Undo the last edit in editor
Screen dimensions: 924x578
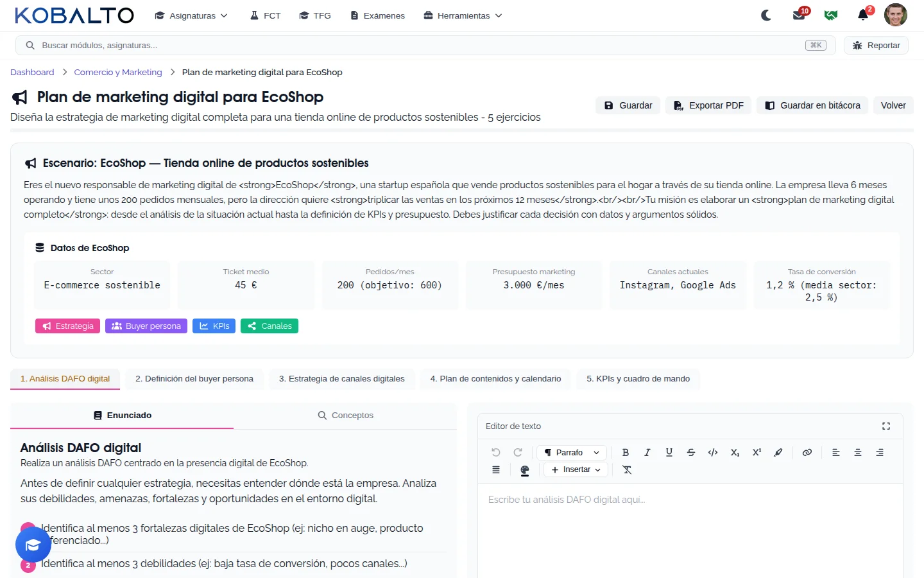[496, 452]
